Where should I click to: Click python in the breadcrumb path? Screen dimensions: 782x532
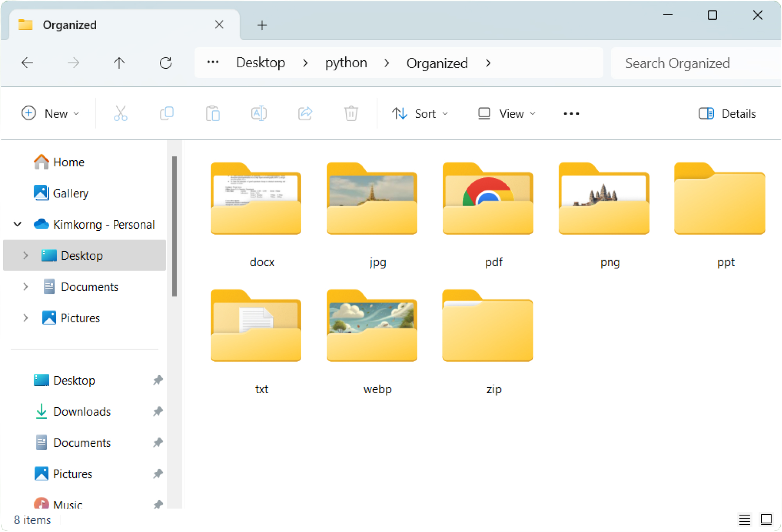click(346, 63)
